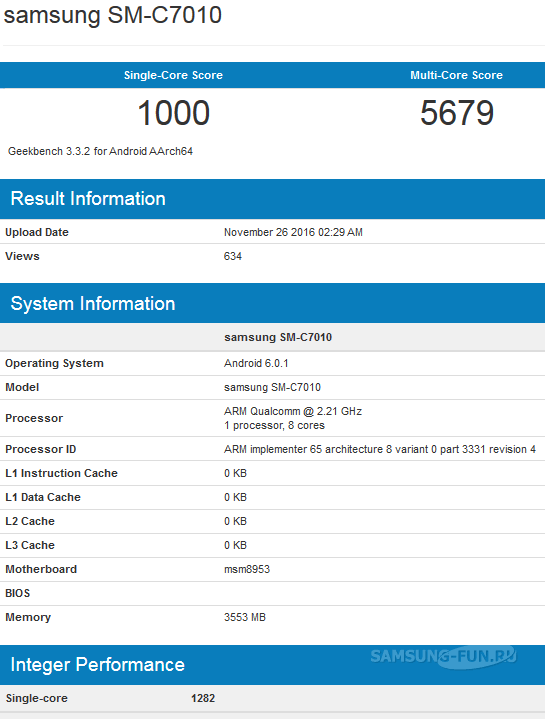Click the Views count 634
The image size is (545, 719).
point(233,256)
